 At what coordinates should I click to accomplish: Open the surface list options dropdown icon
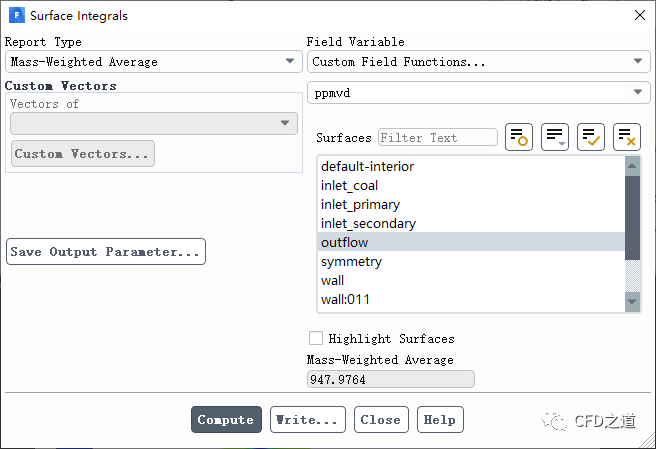pyautogui.click(x=555, y=138)
